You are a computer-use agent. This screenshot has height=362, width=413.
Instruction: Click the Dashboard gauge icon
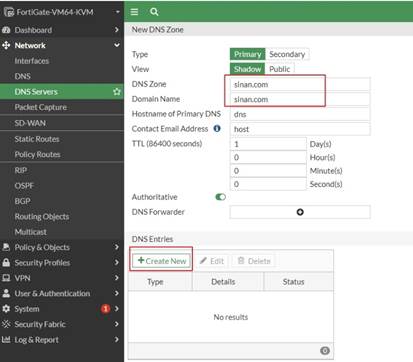click(6, 30)
